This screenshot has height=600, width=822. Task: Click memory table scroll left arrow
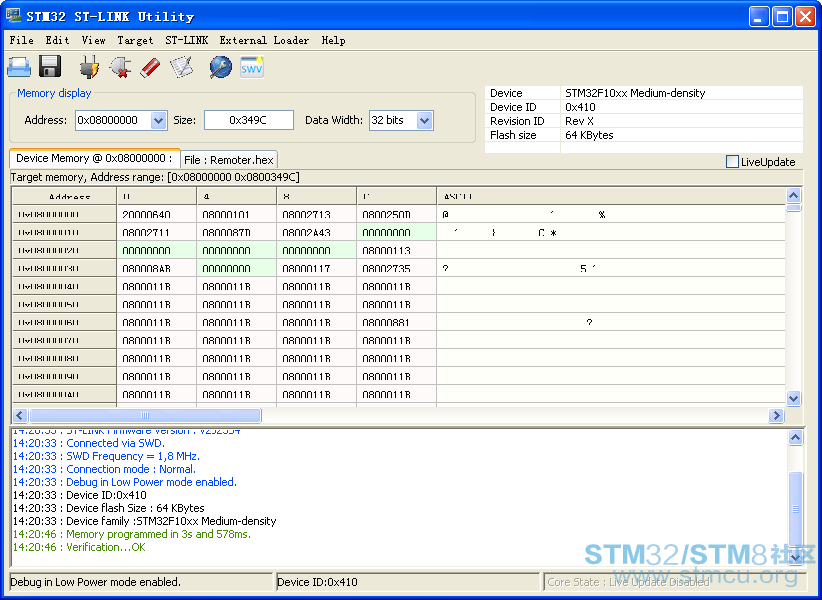20,416
